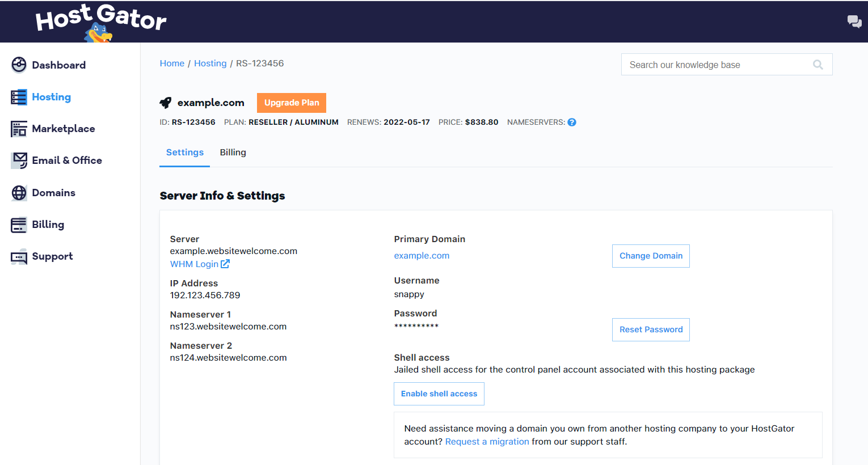868x465 pixels.
Task: Open Email & Office in sidebar
Action: pos(67,160)
